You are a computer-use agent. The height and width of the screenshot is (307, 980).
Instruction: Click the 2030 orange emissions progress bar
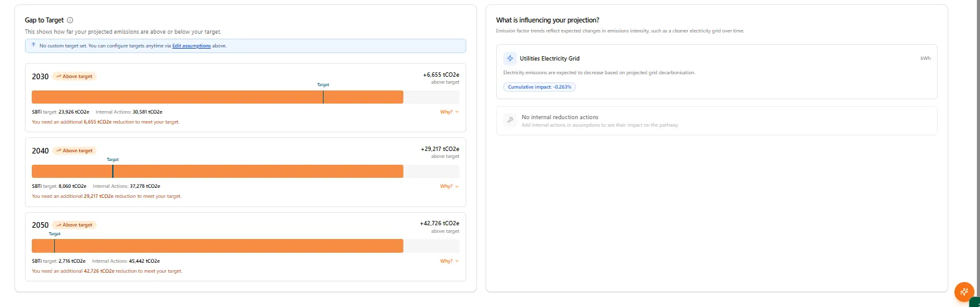pyautogui.click(x=187, y=97)
